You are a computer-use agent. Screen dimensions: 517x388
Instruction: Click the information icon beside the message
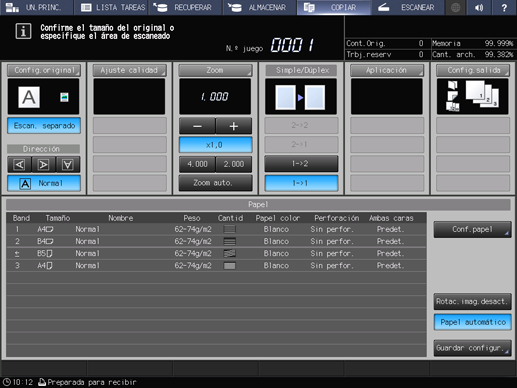click(x=23, y=31)
